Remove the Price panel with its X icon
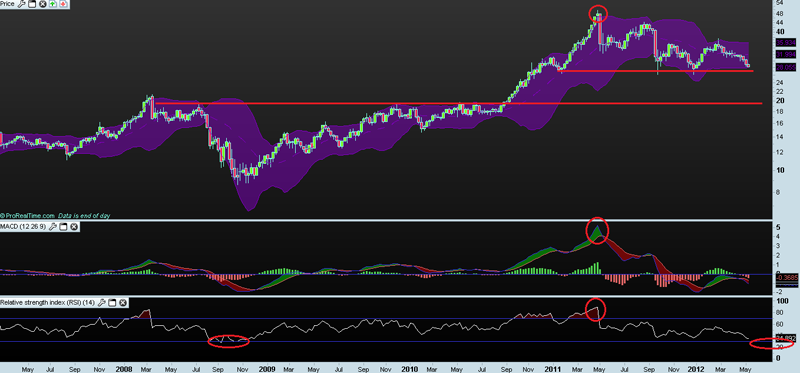Viewport: 800px width, 373px height. tap(43, 4)
